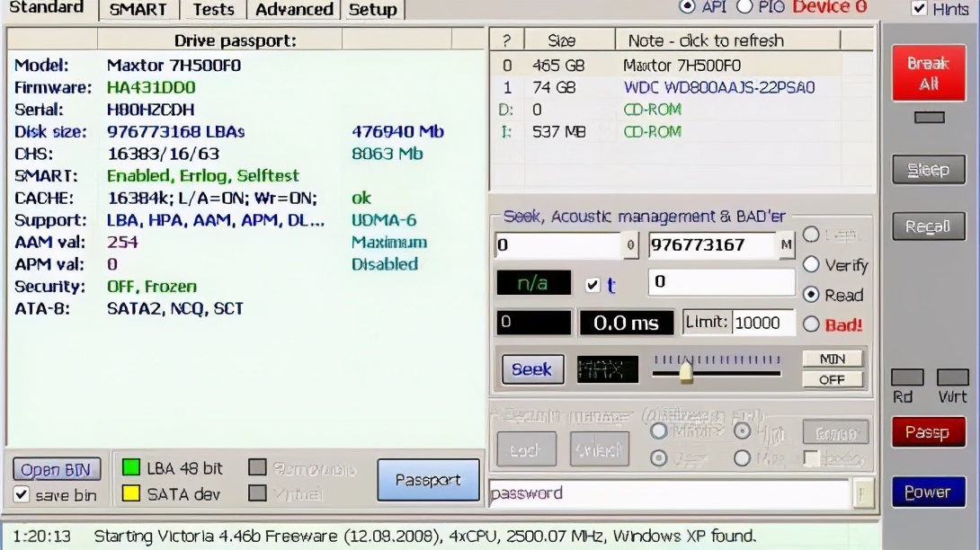Click the serial number H80HZCDH
980x550 pixels.
(x=151, y=110)
